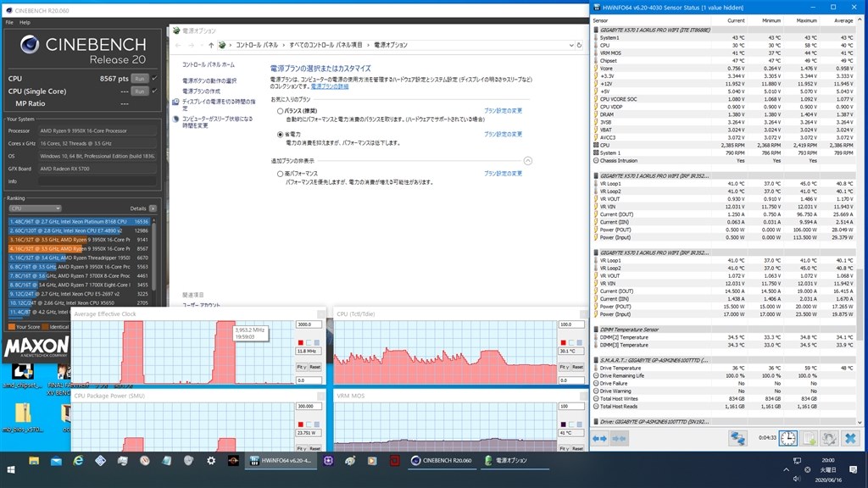Open the Mail app on the taskbar
The image size is (868, 488).
pyautogui.click(x=56, y=460)
